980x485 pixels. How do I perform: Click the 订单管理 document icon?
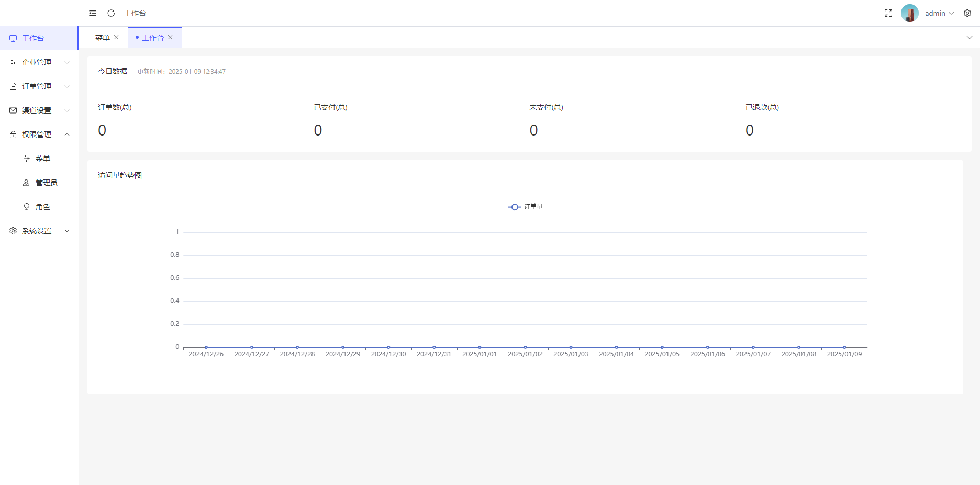pyautogui.click(x=13, y=86)
